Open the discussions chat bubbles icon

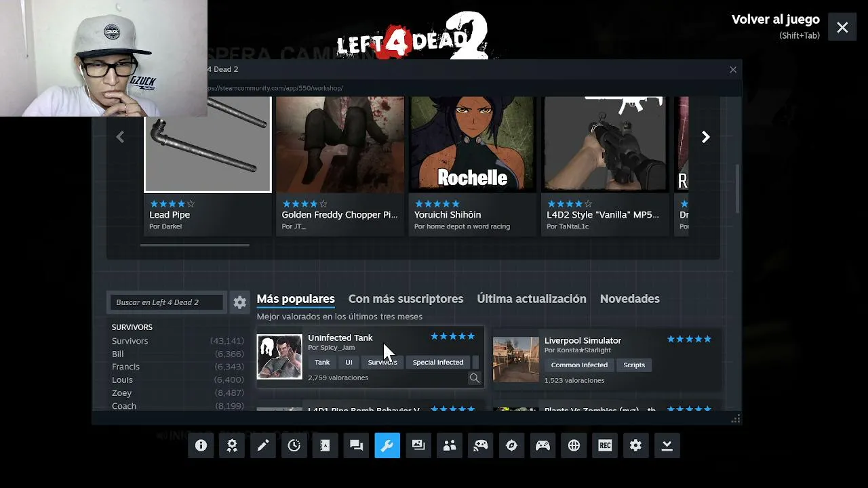click(x=357, y=445)
